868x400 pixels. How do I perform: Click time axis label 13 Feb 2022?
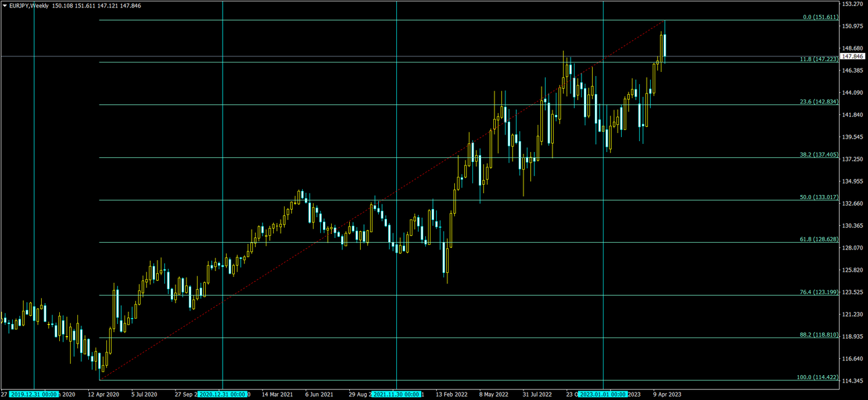[452, 395]
